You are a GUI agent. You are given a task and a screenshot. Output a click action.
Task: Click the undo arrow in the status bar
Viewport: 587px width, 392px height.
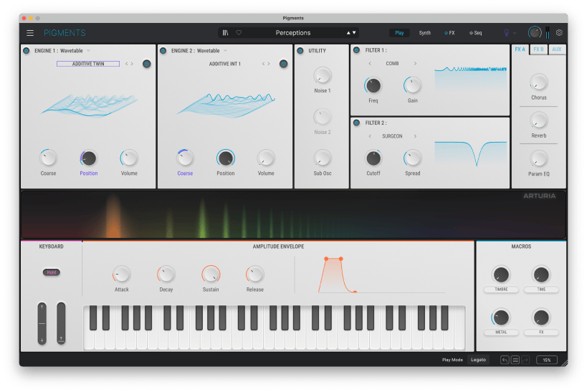coord(505,360)
